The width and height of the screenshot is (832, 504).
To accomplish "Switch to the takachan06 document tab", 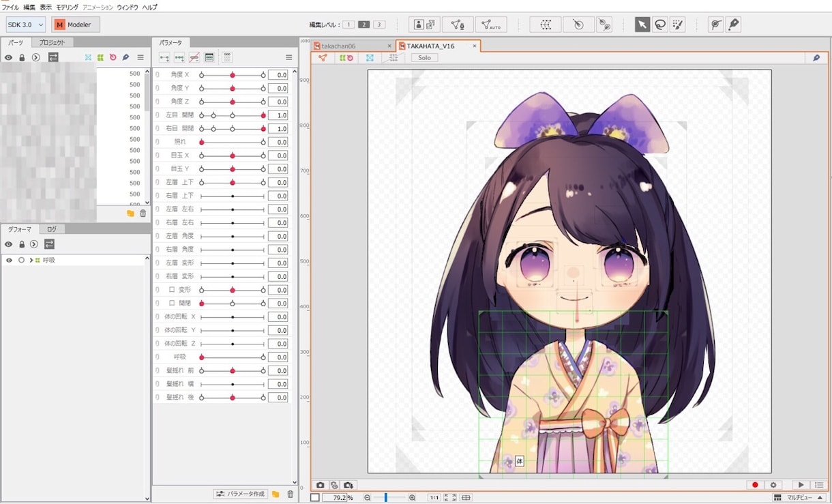I will click(x=353, y=46).
